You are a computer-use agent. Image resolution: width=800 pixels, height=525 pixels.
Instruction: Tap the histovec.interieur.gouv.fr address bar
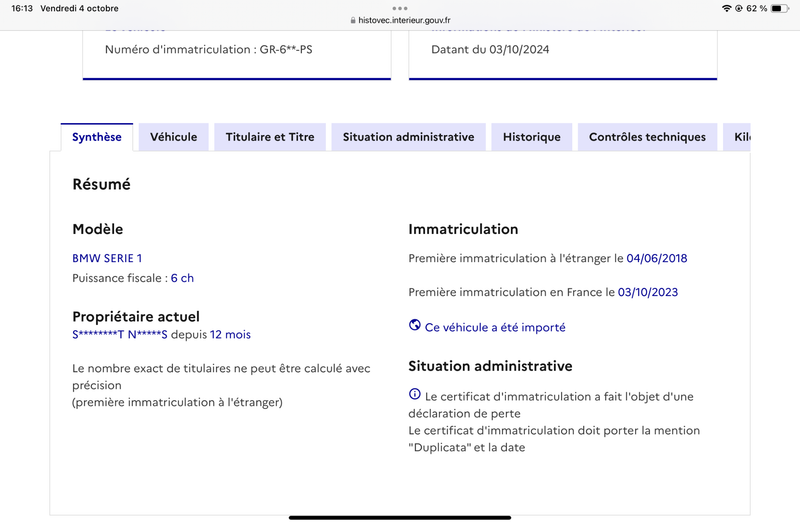(x=401, y=20)
